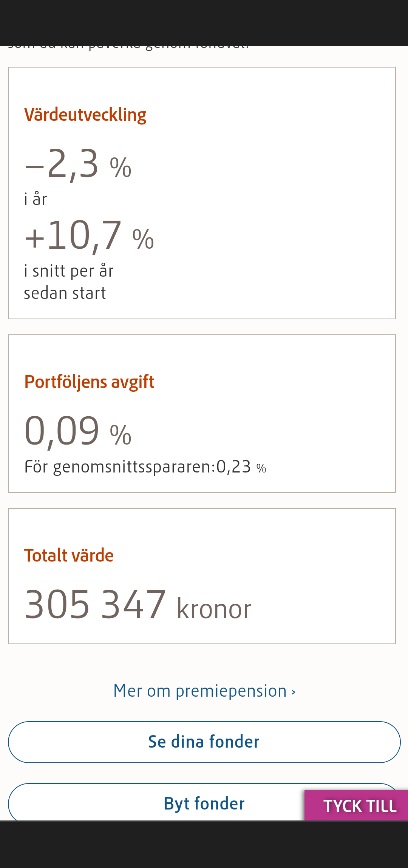Tap the dark bottom navigation bar
Image resolution: width=408 pixels, height=868 pixels.
point(204,845)
